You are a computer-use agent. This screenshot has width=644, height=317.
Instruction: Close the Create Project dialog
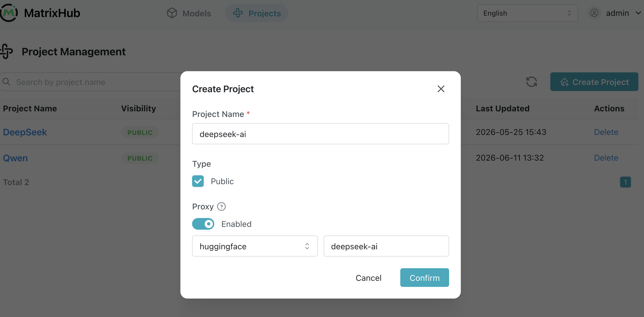click(x=441, y=89)
